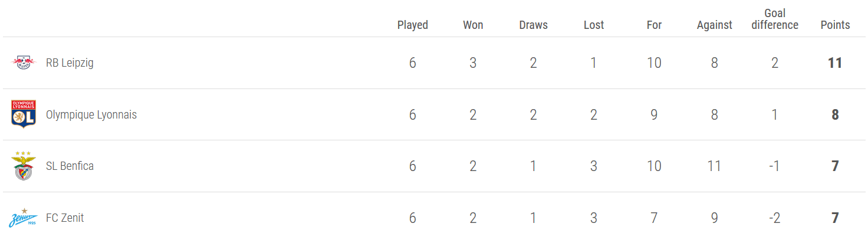Click the FC Zenit logo
Image resolution: width=868 pixels, height=243 pixels.
[x=24, y=218]
